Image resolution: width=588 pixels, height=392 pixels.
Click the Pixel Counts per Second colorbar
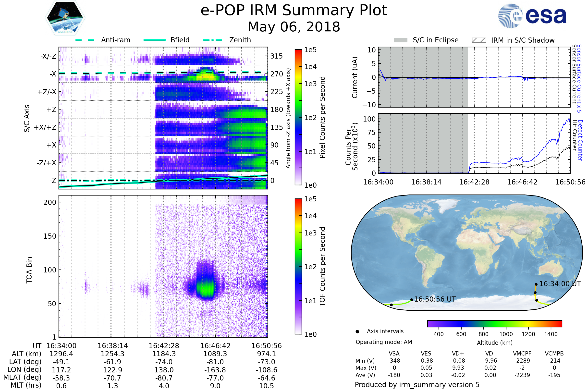pos(298,117)
